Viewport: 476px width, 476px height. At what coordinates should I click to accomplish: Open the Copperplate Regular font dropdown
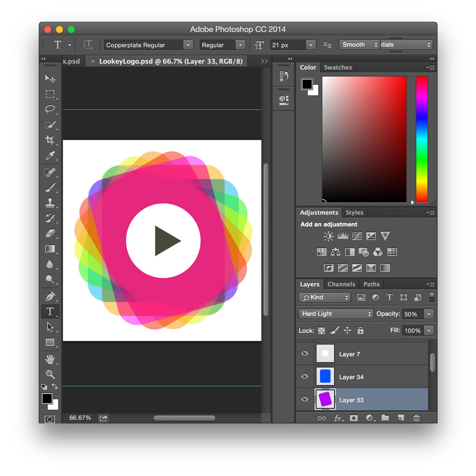pos(149,45)
